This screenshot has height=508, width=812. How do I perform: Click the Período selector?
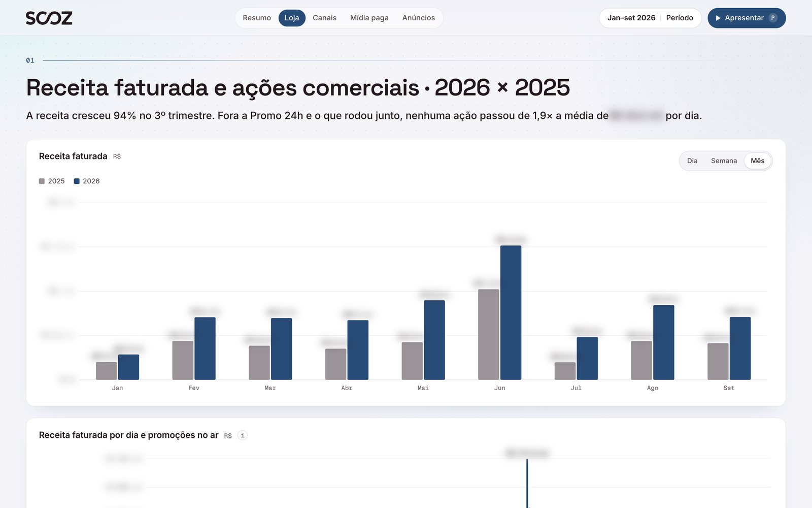[680, 18]
